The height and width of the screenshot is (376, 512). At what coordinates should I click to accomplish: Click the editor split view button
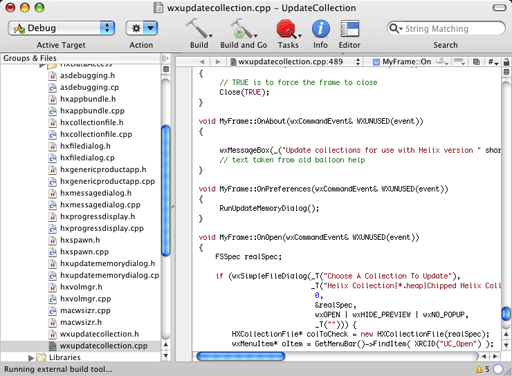coord(506,72)
